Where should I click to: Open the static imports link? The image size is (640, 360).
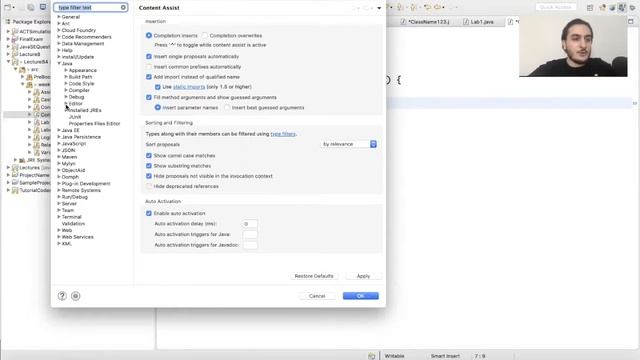tap(189, 87)
